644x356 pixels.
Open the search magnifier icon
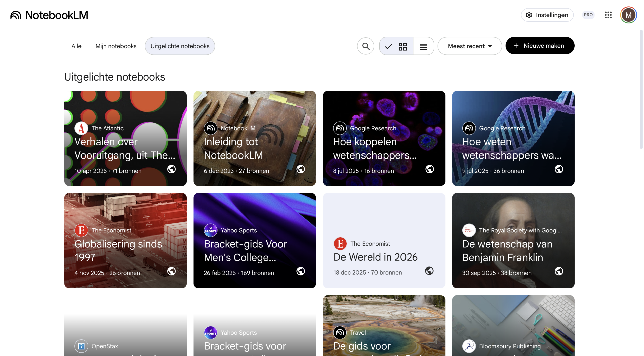[x=366, y=46]
